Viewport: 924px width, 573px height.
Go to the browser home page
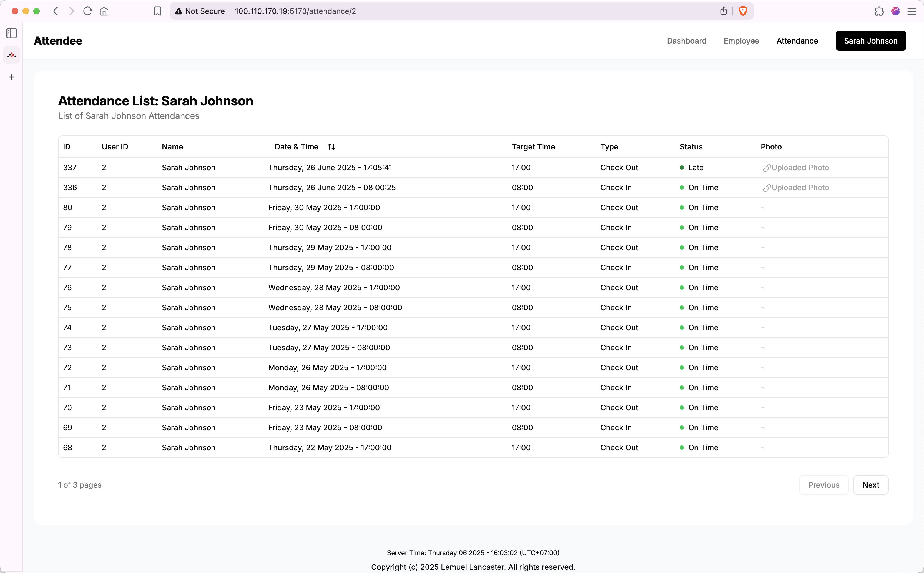104,11
